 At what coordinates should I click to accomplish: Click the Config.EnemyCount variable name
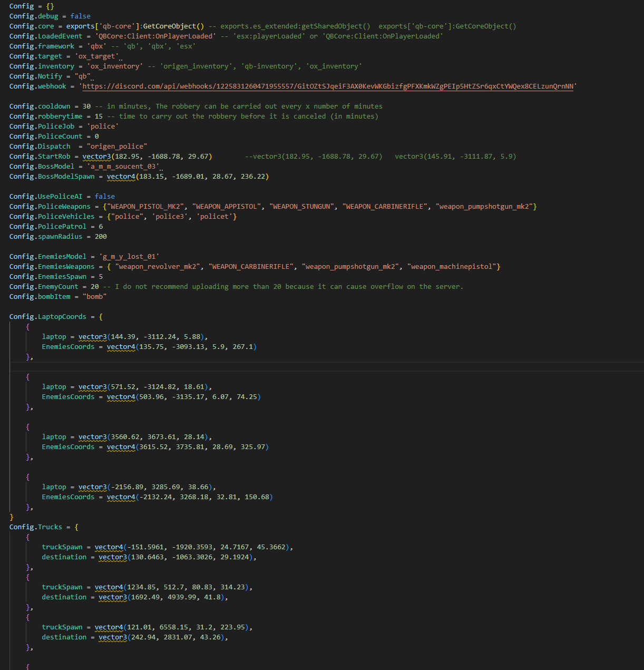(x=44, y=287)
